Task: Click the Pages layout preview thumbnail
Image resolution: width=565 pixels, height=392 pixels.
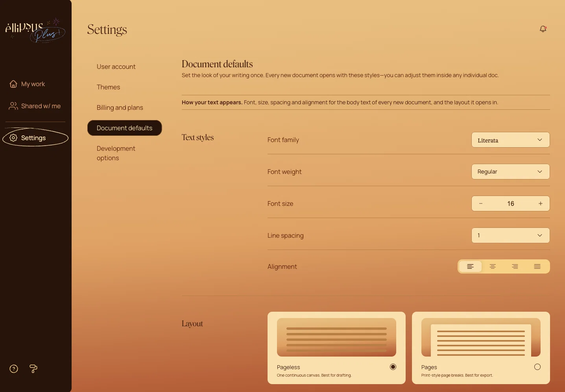Action: [481, 337]
